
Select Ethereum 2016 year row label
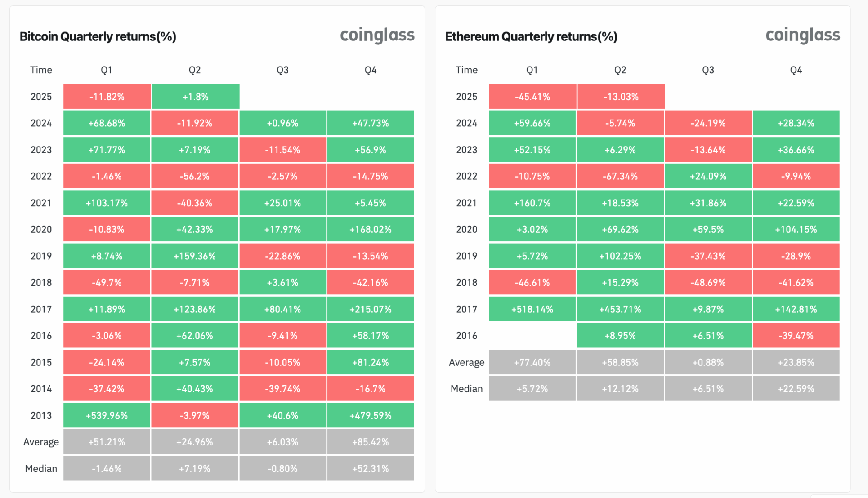click(x=466, y=336)
